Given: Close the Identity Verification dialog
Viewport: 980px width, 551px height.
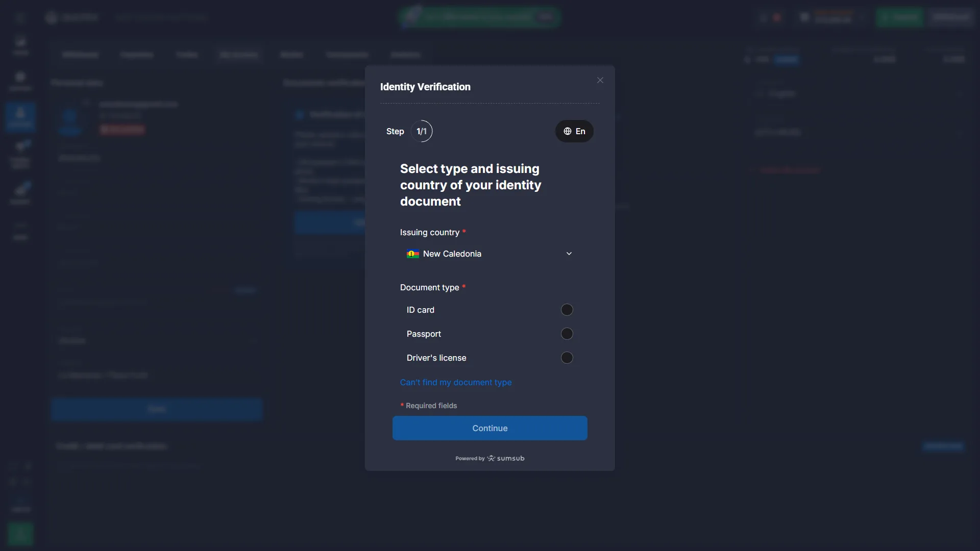Looking at the screenshot, I should (x=600, y=80).
